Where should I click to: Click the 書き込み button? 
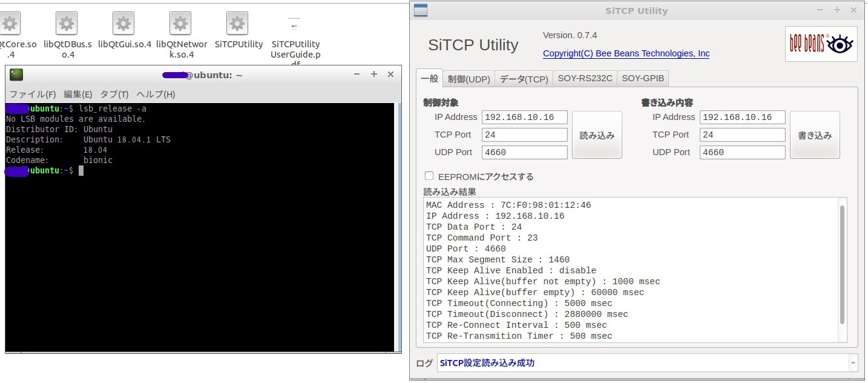point(815,135)
